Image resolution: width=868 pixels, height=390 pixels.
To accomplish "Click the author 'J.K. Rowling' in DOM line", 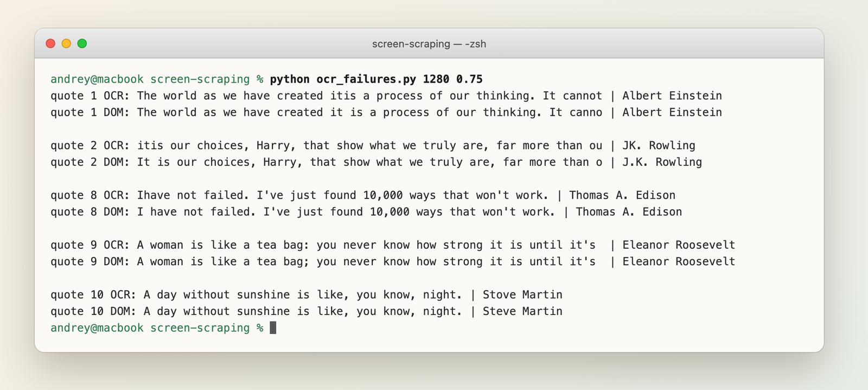I will point(662,162).
